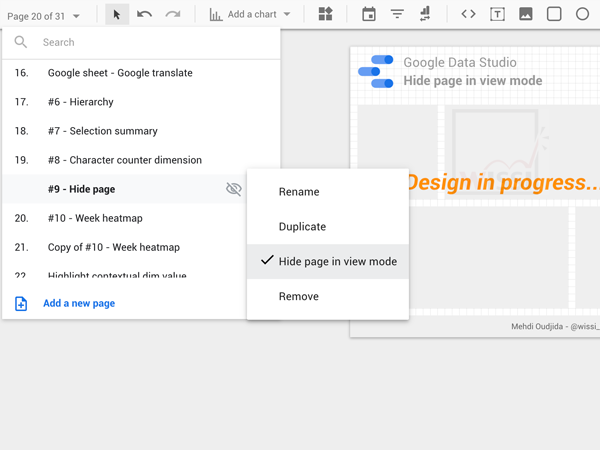Click the Mehdi Oudjida footer text
This screenshot has height=450, width=600.
coord(555,326)
